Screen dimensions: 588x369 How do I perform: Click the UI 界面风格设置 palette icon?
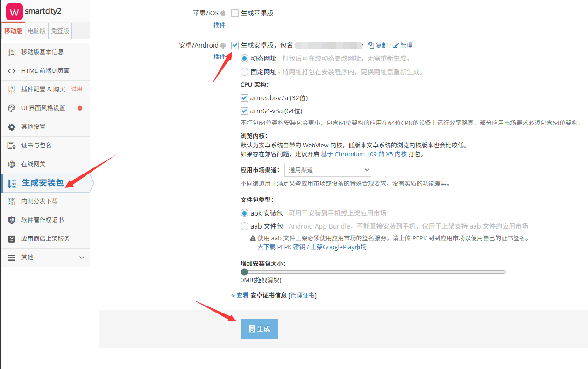(12, 108)
